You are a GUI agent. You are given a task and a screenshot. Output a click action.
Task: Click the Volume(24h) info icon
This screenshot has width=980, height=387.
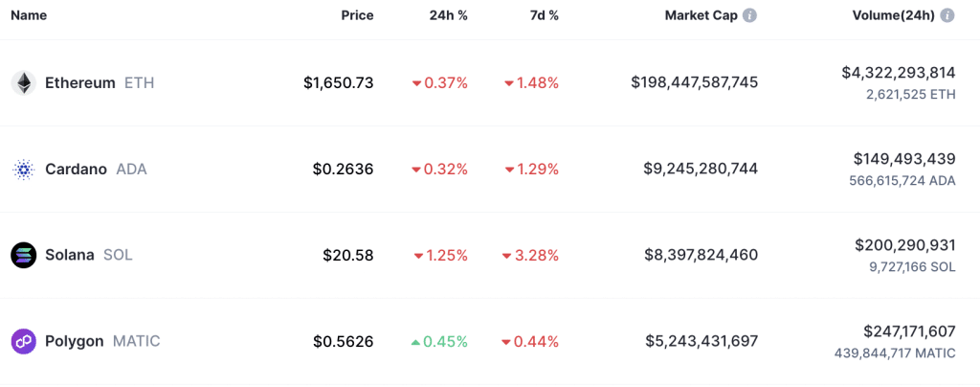point(947,16)
